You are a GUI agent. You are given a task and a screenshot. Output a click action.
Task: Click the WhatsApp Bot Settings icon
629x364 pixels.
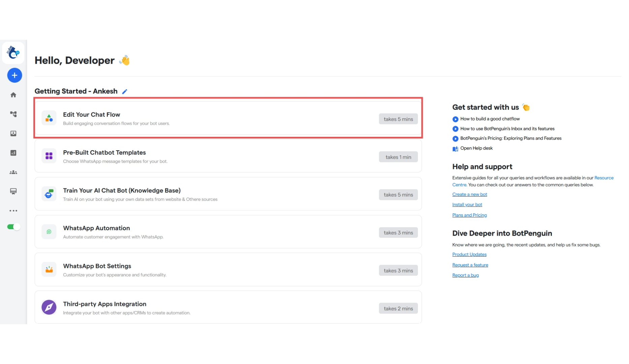(x=49, y=269)
